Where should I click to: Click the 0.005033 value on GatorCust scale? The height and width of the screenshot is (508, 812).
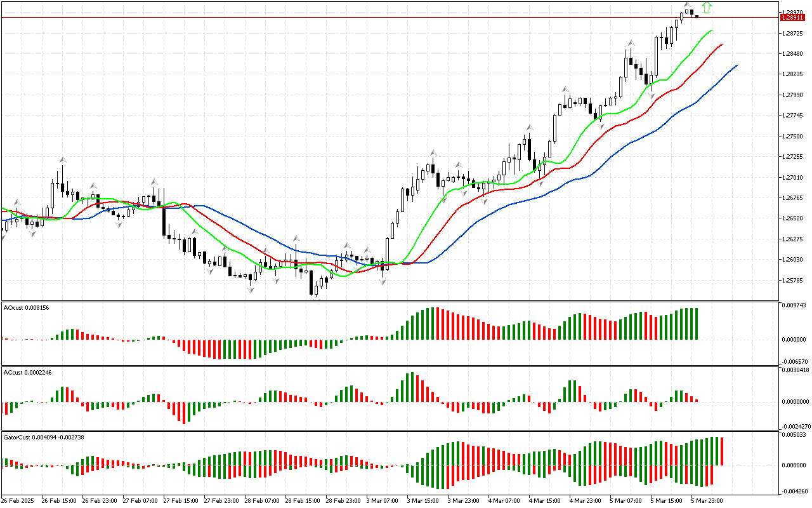[794, 436]
